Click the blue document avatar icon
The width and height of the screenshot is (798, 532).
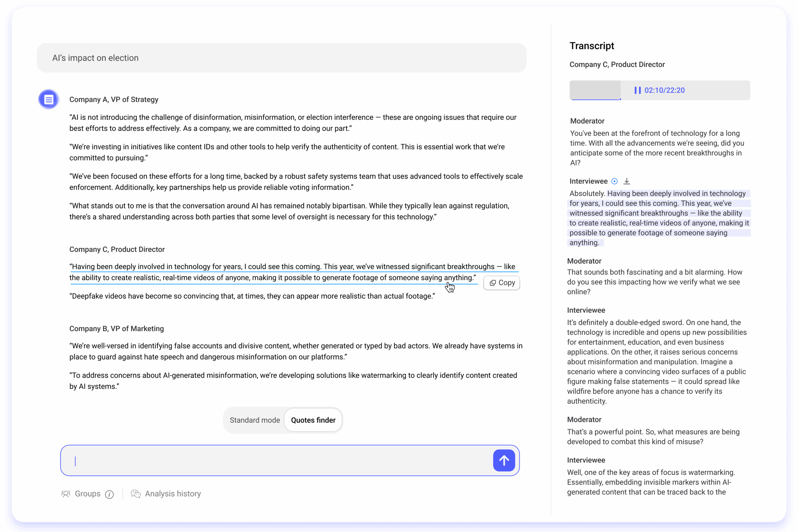click(49, 99)
